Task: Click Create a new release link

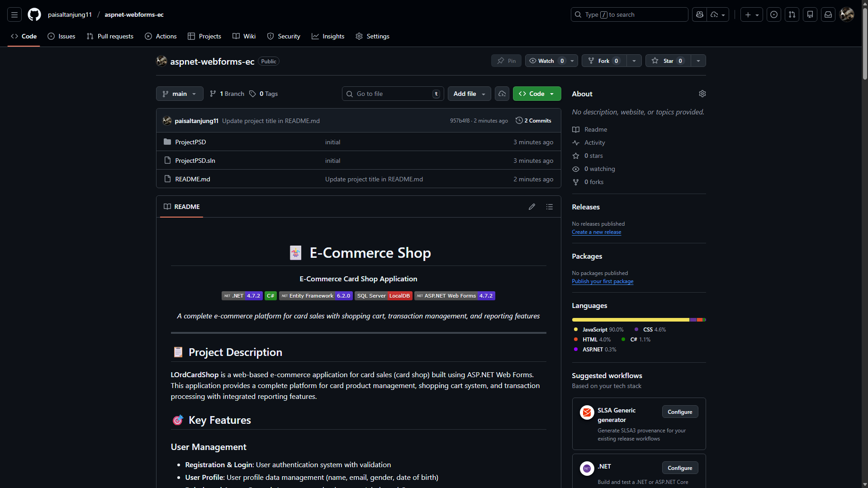Action: click(596, 232)
